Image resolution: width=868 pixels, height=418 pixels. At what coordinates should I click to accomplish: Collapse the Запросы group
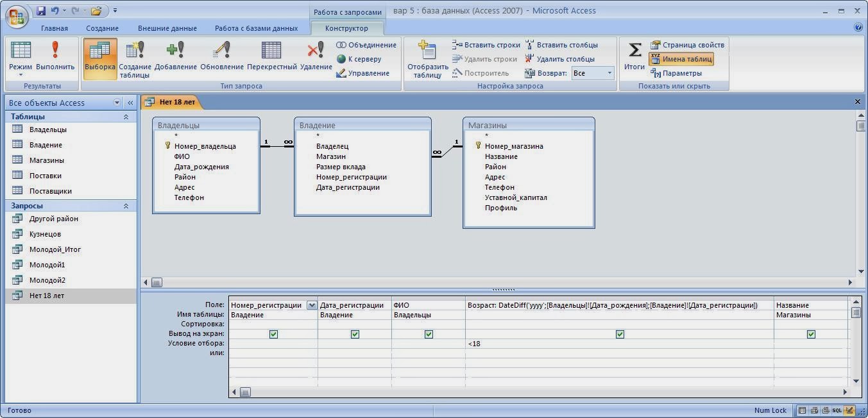click(x=126, y=206)
